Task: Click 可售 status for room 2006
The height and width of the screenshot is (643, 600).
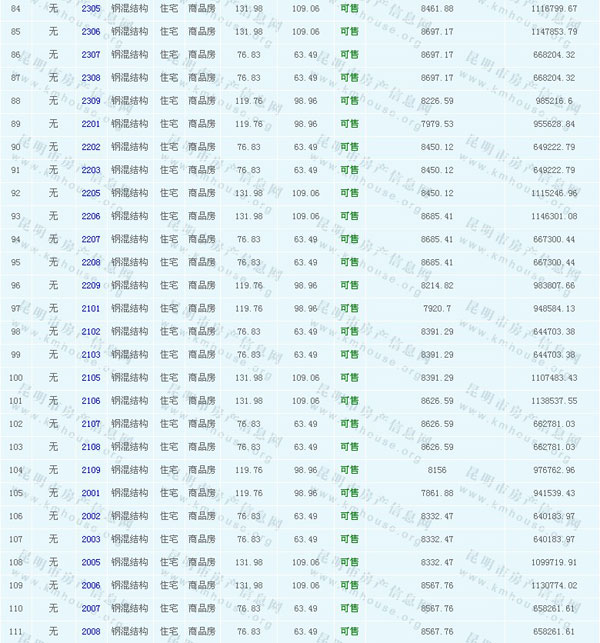Action: click(349, 585)
